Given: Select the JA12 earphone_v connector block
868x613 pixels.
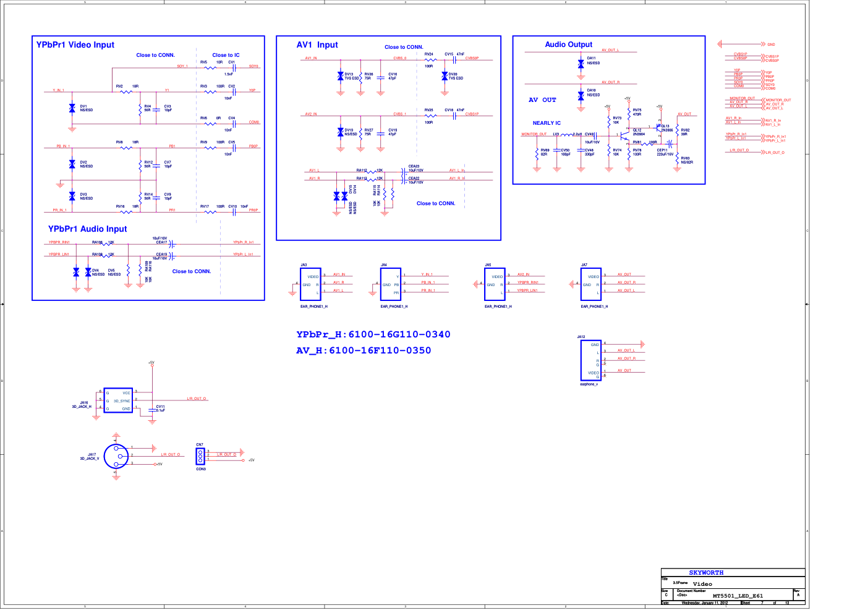Looking at the screenshot, I should point(591,360).
